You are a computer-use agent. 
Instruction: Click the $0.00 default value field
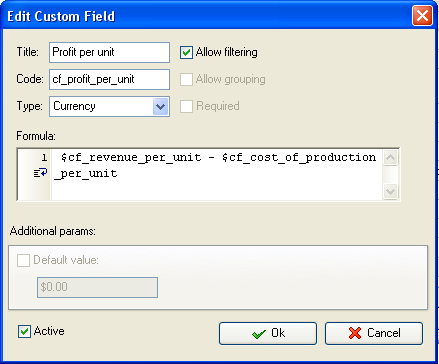coord(97,287)
